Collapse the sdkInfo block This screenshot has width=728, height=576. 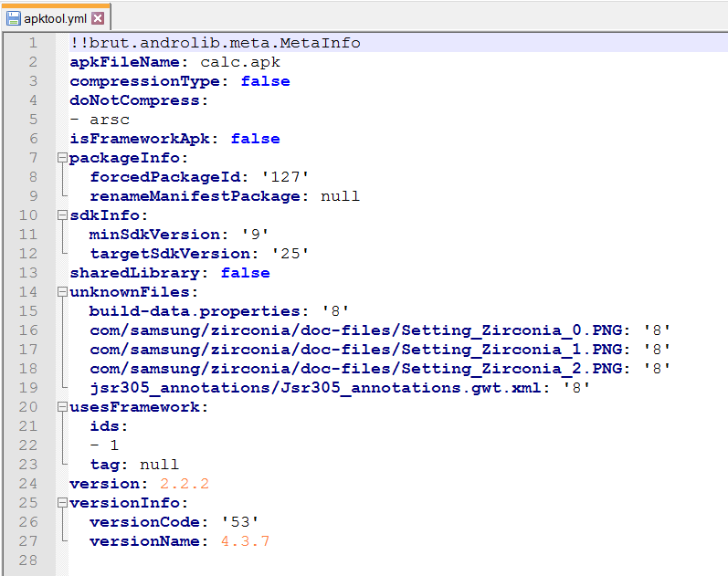pyautogui.click(x=62, y=215)
